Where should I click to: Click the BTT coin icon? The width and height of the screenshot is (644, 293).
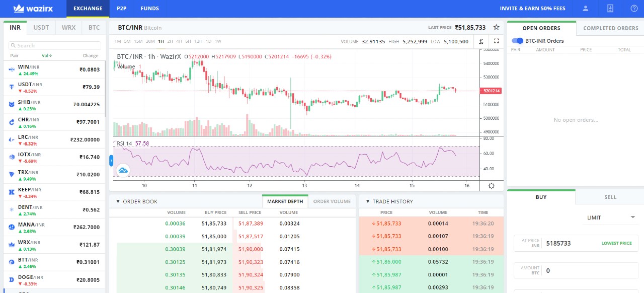pos(12,262)
